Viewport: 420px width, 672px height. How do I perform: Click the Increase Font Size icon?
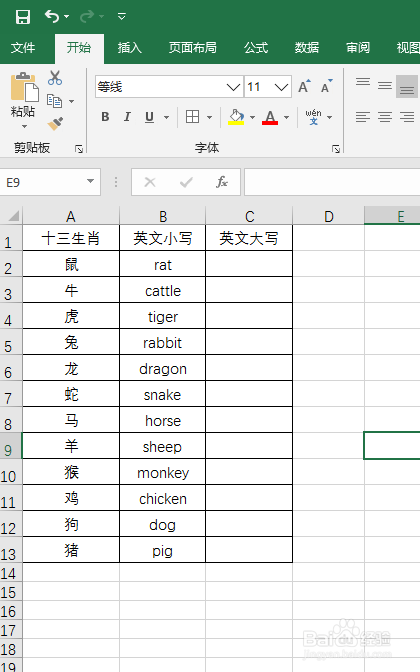[x=304, y=87]
